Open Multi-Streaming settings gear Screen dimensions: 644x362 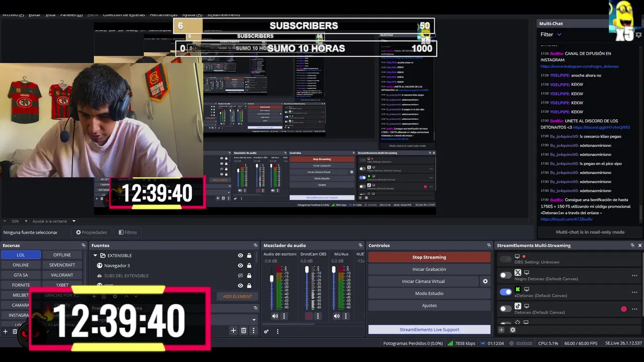[x=513, y=330]
